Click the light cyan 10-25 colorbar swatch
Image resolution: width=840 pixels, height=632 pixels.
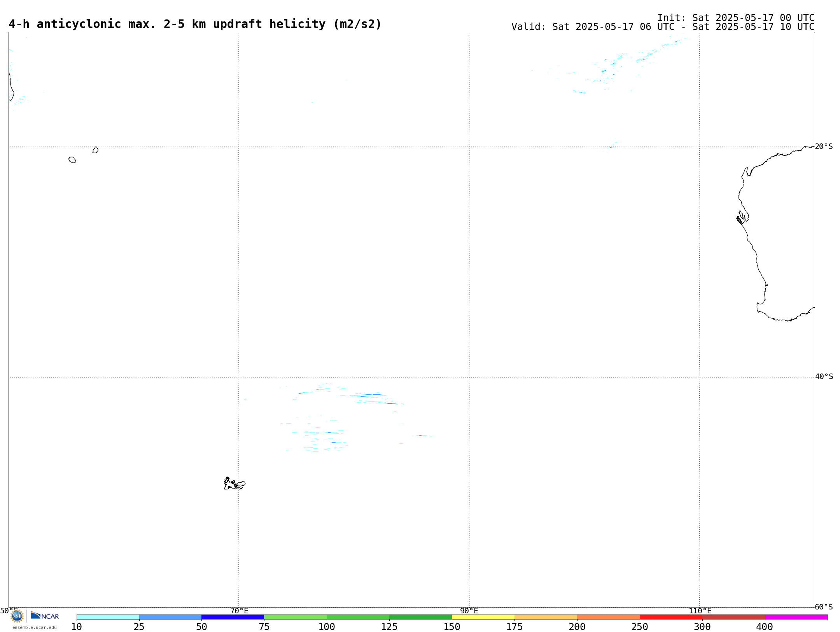pyautogui.click(x=108, y=617)
